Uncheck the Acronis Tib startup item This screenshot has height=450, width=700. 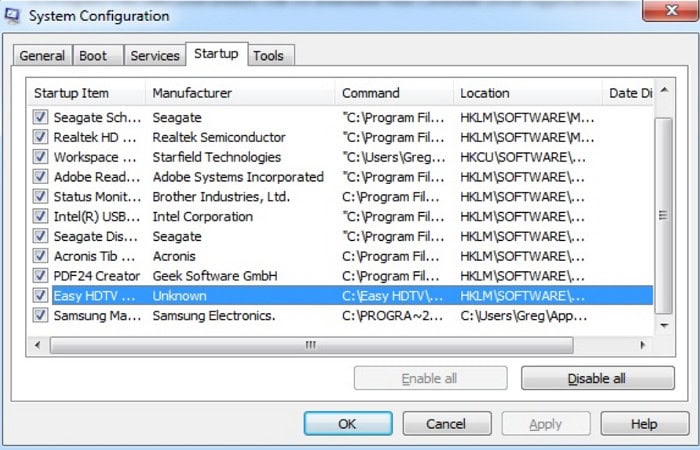(x=40, y=256)
